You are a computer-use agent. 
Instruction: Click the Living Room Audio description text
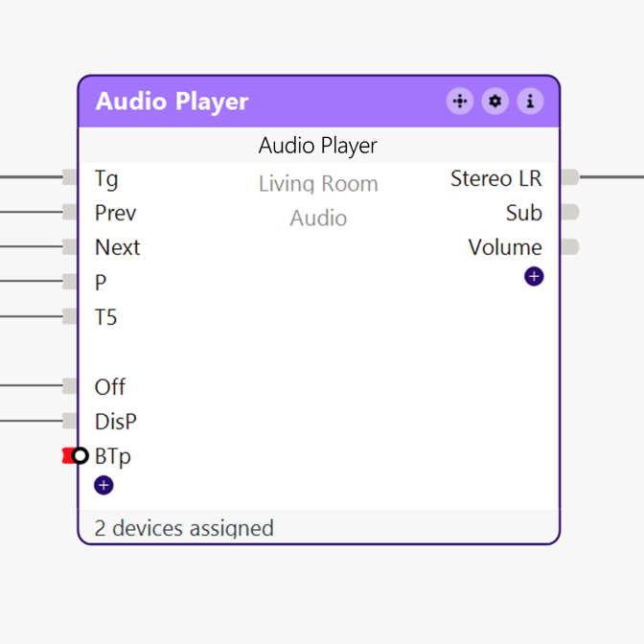click(318, 200)
